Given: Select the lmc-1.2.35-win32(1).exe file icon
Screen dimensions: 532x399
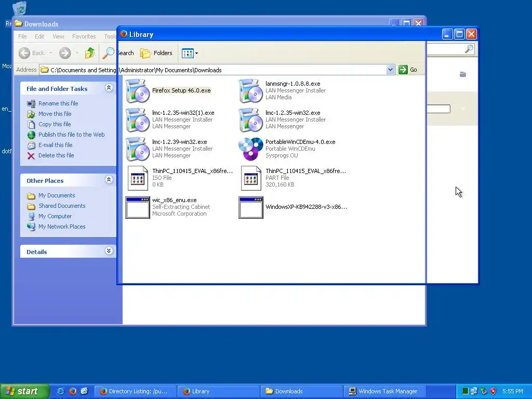Looking at the screenshot, I should click(x=137, y=120).
